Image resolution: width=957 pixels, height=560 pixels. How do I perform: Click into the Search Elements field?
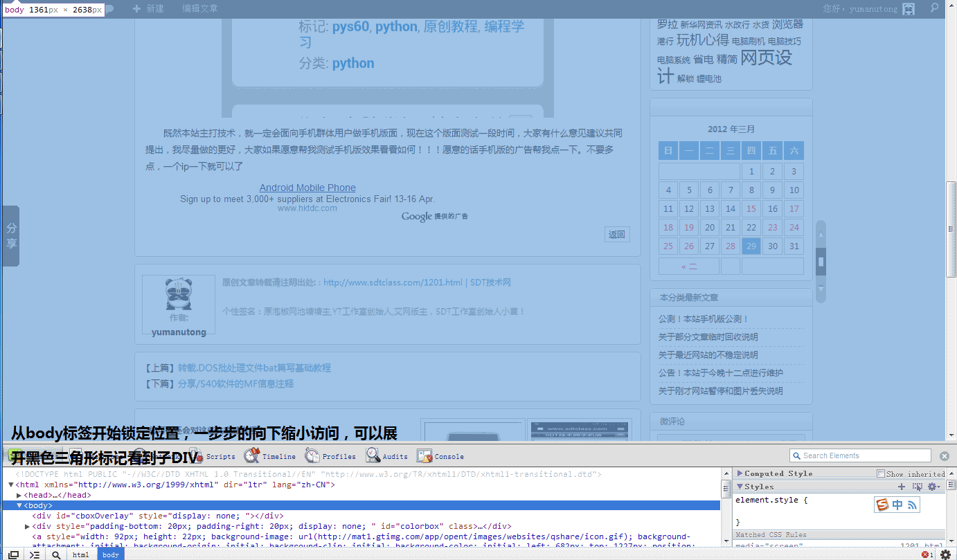tap(861, 455)
